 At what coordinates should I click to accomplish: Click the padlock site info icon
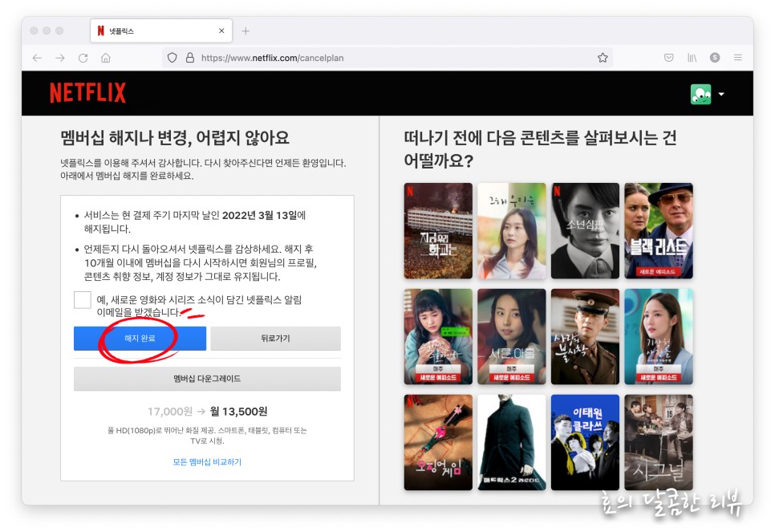[x=190, y=58]
